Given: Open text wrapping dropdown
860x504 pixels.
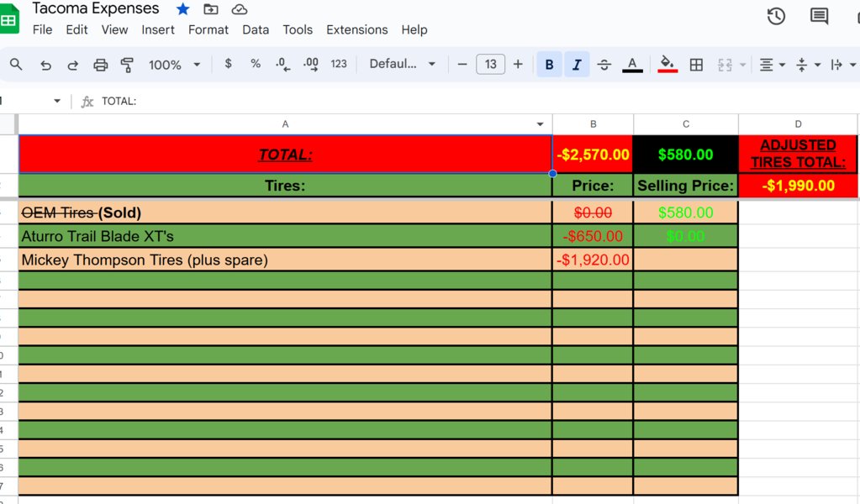Looking at the screenshot, I should tap(842, 65).
